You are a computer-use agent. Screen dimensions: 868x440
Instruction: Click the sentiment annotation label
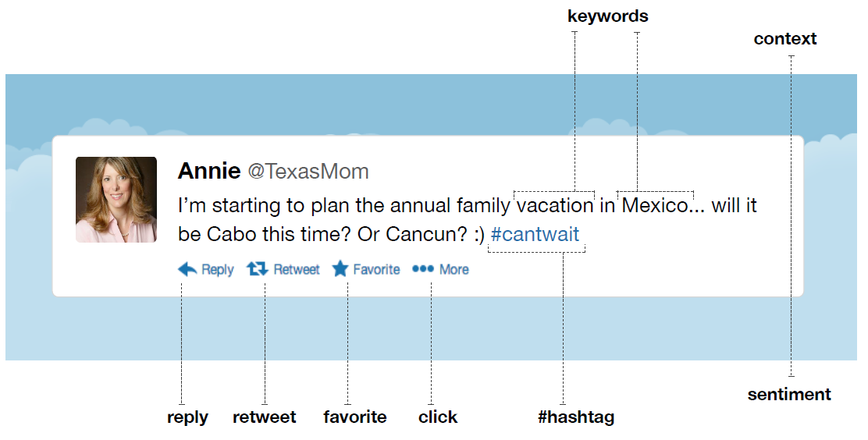(789, 395)
